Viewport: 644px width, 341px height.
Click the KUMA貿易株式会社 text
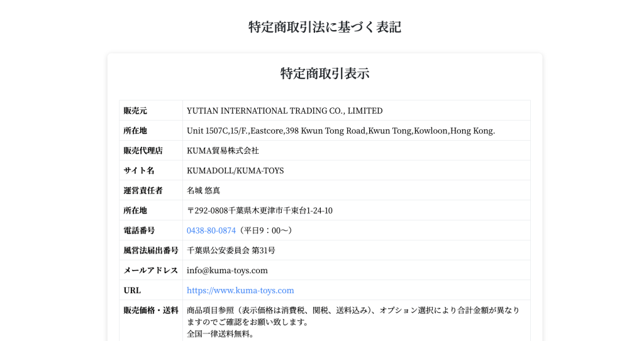(x=223, y=151)
